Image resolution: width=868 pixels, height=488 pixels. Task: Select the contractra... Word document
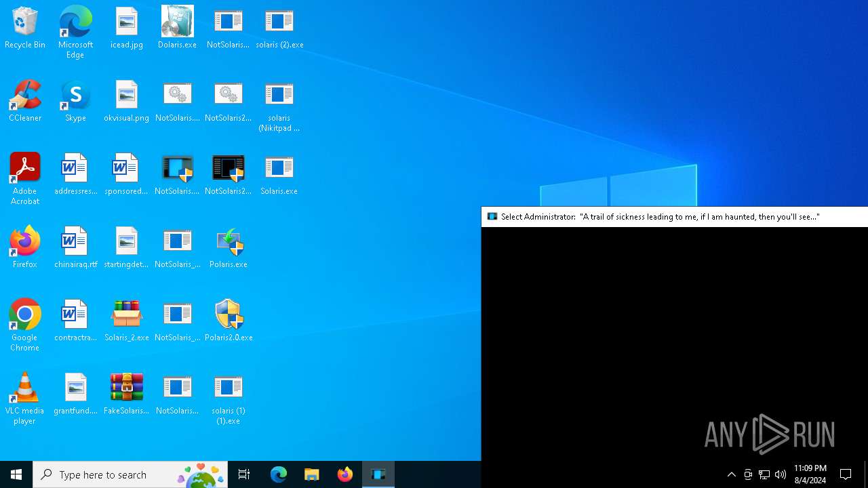(x=75, y=321)
